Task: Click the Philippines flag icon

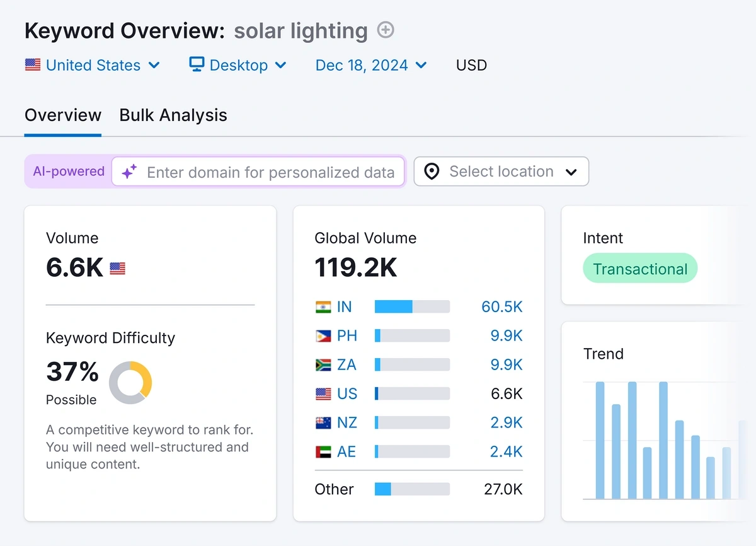Action: click(x=323, y=336)
